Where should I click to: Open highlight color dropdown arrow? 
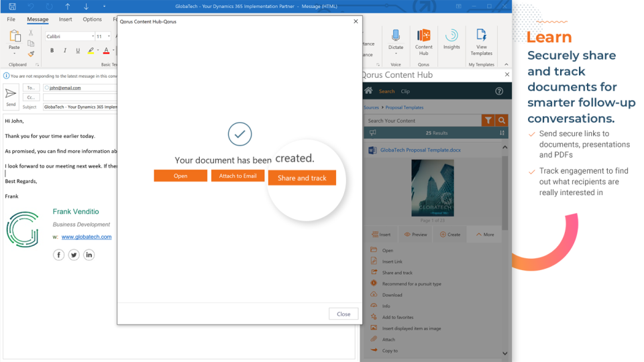98,50
